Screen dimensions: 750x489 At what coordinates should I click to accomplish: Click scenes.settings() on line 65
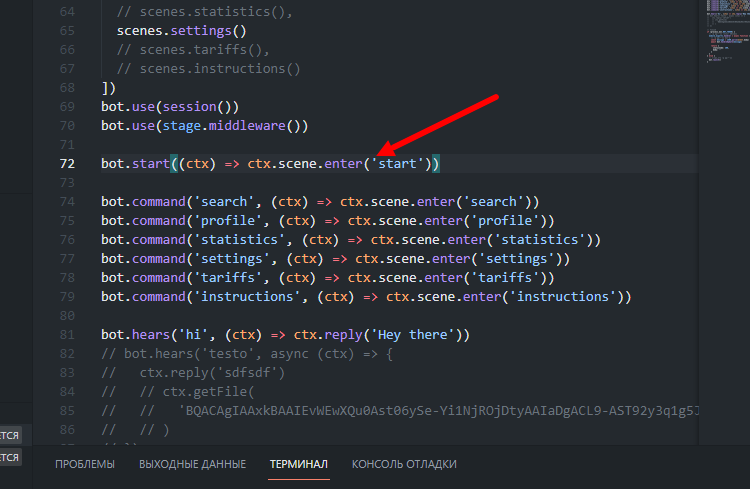(182, 31)
